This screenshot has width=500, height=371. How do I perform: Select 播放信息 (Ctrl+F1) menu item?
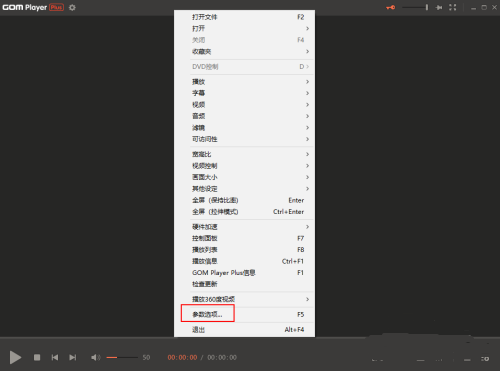[244, 261]
